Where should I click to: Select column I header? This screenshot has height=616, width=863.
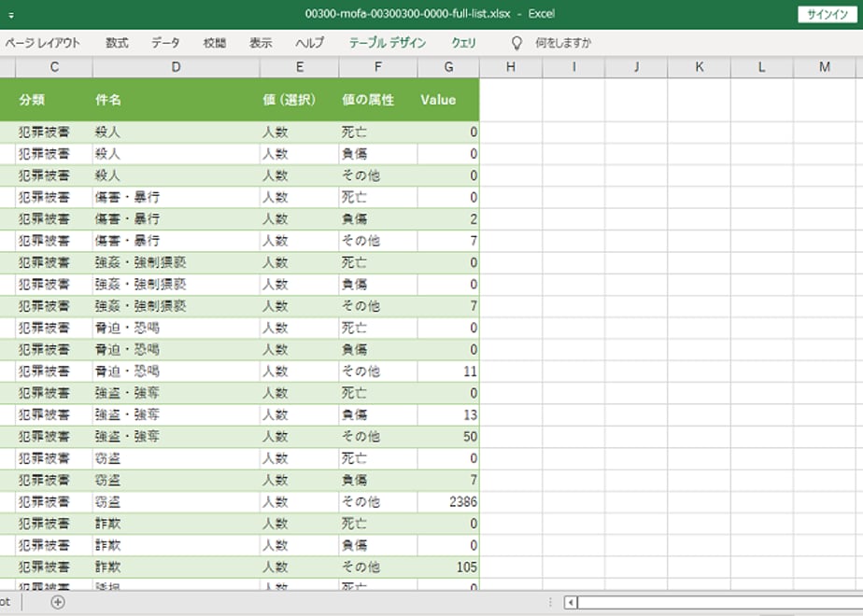pyautogui.click(x=573, y=67)
